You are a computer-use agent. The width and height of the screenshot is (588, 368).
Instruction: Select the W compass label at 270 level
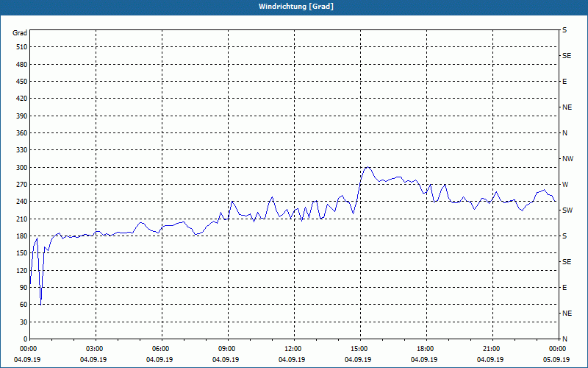(x=565, y=185)
